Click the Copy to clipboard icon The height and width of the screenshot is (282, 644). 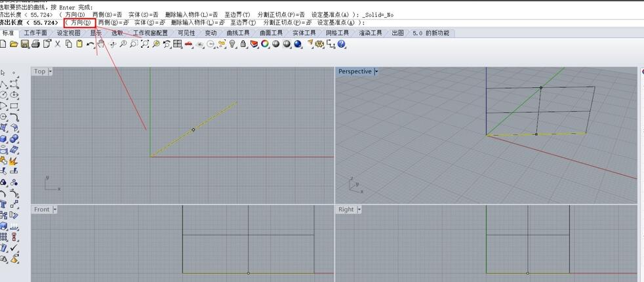[69, 44]
